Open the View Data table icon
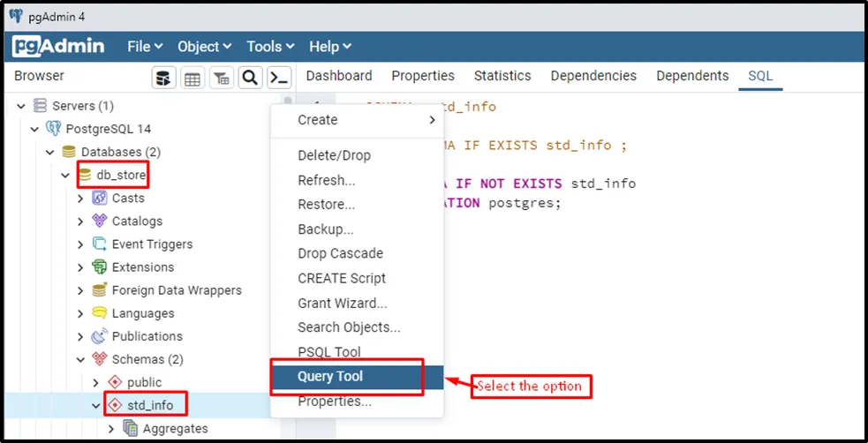Viewport: 868px width, 443px height. click(192, 79)
